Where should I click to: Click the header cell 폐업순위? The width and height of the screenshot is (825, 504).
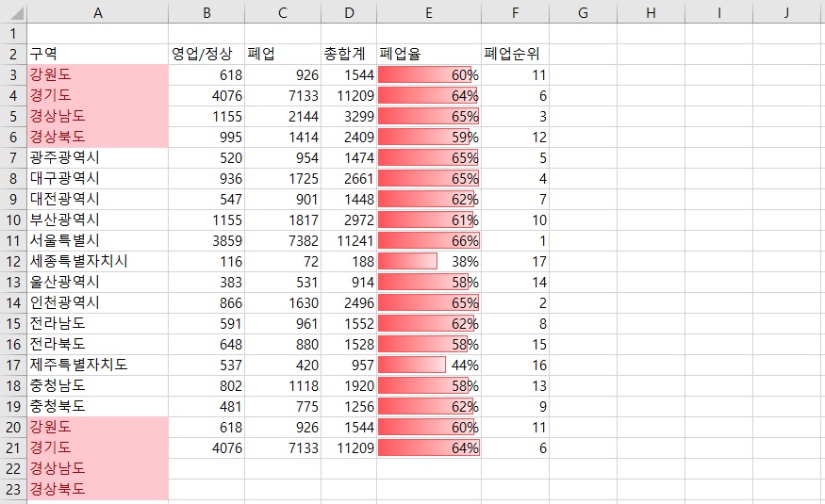(515, 54)
